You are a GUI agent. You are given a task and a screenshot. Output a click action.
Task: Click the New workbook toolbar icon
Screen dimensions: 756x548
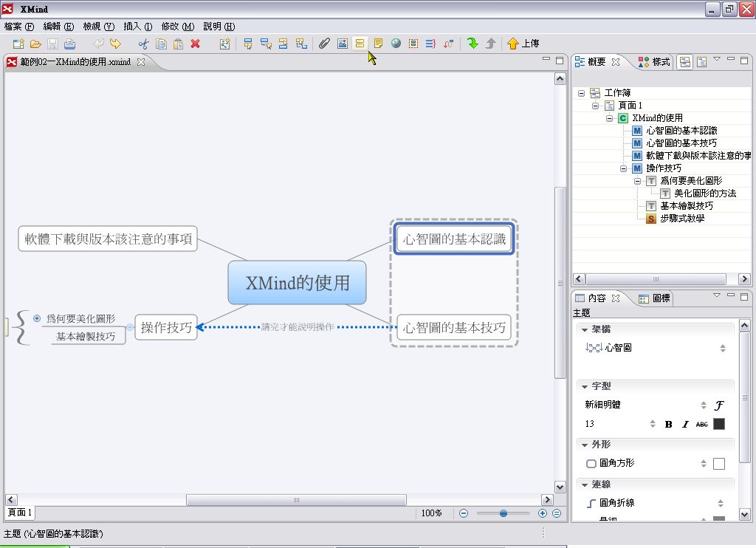point(18,44)
